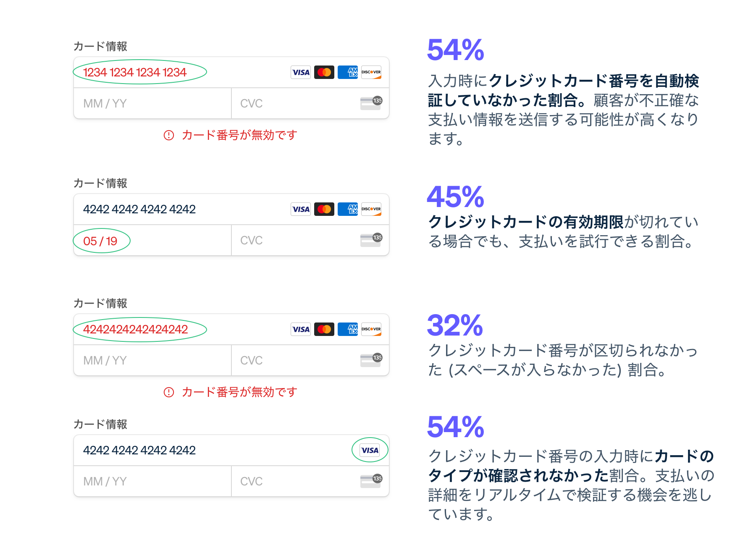
Task: Click the カード情報 label above the second form
Action: [x=100, y=183]
